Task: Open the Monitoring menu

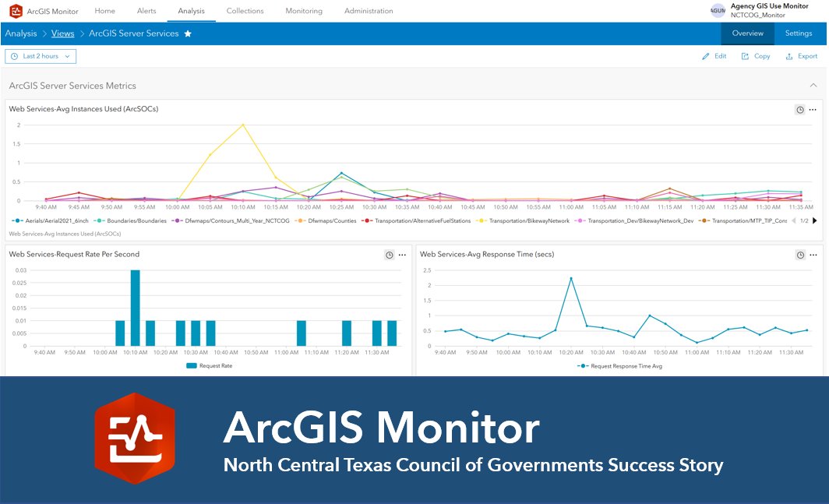Action: [x=304, y=11]
